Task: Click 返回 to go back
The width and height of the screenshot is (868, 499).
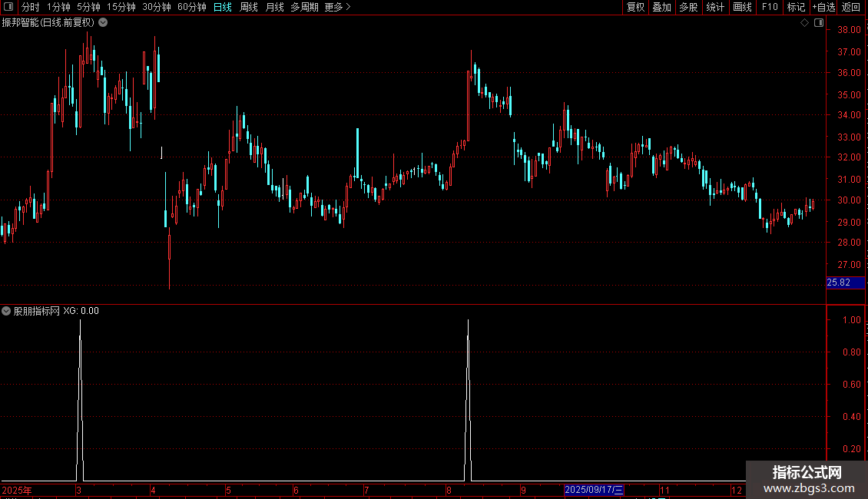Action: (851, 7)
